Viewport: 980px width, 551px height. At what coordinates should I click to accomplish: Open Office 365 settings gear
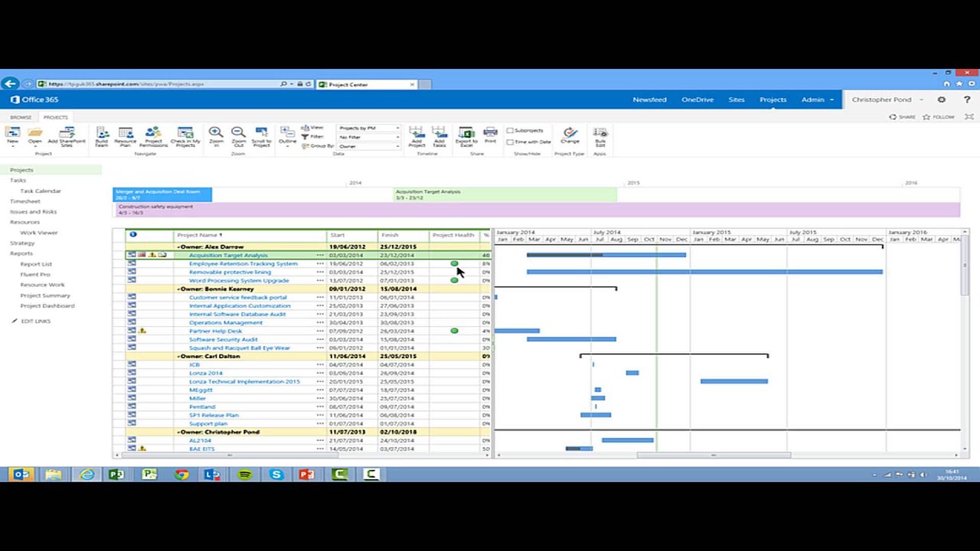click(x=942, y=99)
